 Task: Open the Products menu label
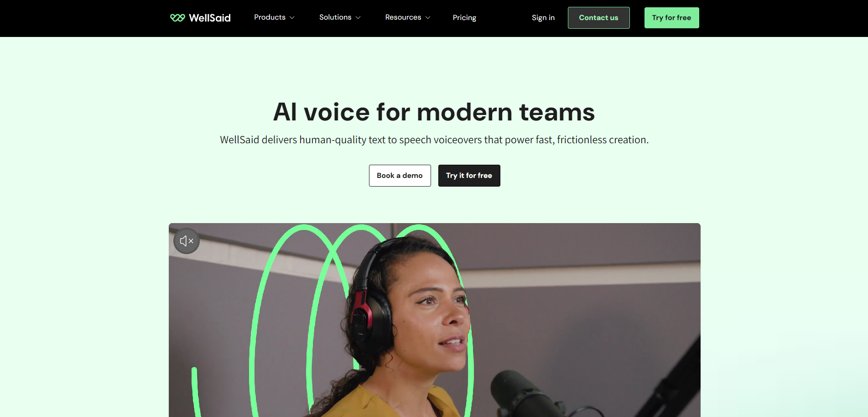click(270, 17)
